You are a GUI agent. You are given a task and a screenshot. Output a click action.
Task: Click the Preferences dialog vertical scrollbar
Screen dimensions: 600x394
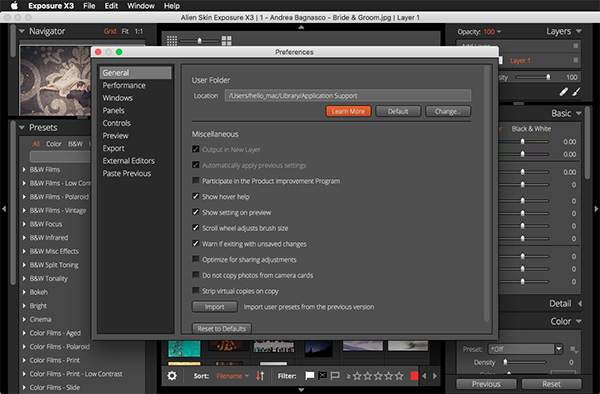point(487,194)
